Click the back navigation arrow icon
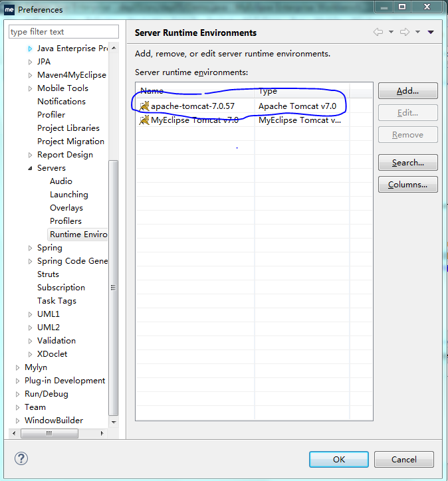 pyautogui.click(x=378, y=33)
